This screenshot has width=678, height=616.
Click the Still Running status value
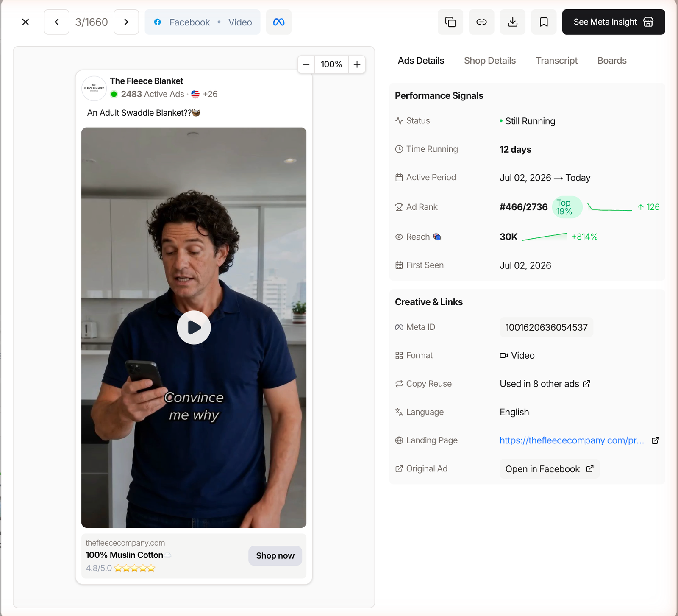527,121
